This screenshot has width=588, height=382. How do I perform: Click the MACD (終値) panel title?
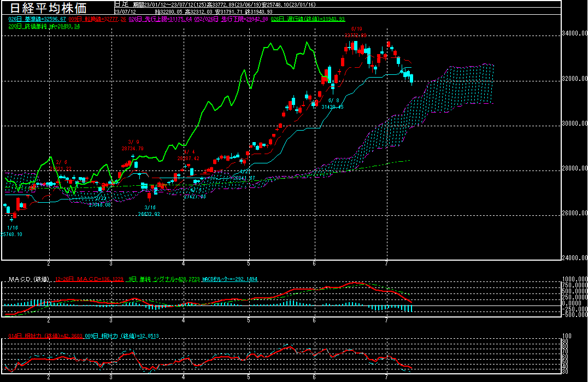coord(29,279)
